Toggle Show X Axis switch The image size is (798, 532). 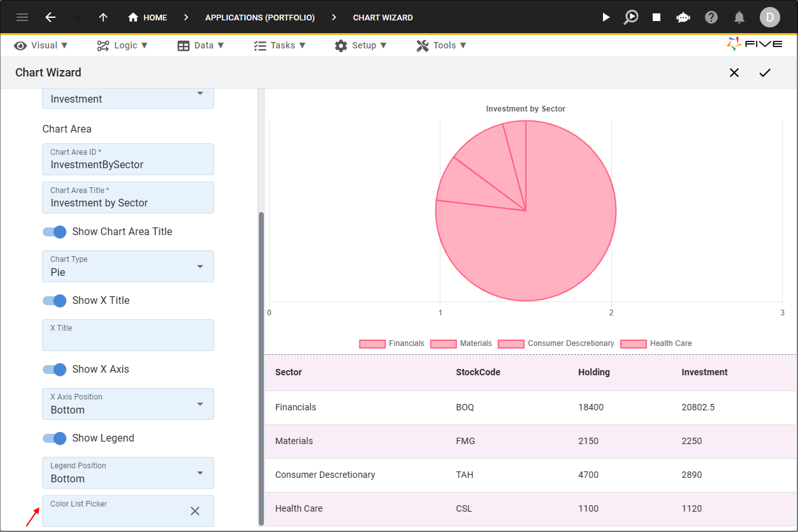[x=55, y=370]
